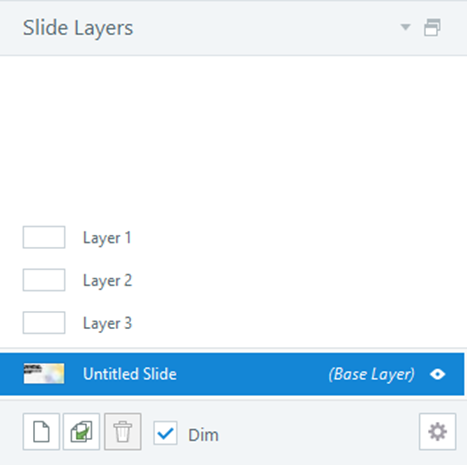Image resolution: width=467 pixels, height=465 pixels.
Task: Open layer properties gear icon
Action: [x=437, y=432]
